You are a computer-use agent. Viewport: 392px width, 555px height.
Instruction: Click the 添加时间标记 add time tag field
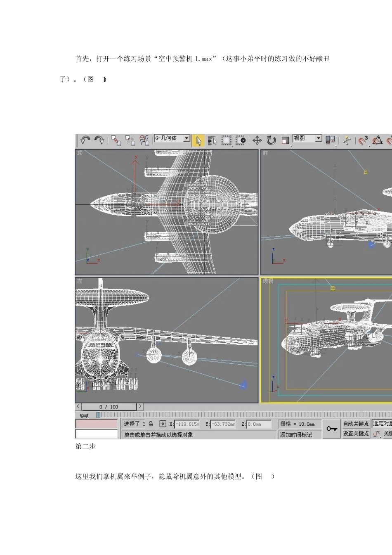pos(300,435)
